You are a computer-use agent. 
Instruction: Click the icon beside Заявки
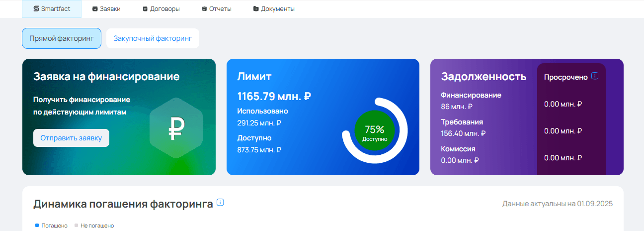[x=95, y=9]
